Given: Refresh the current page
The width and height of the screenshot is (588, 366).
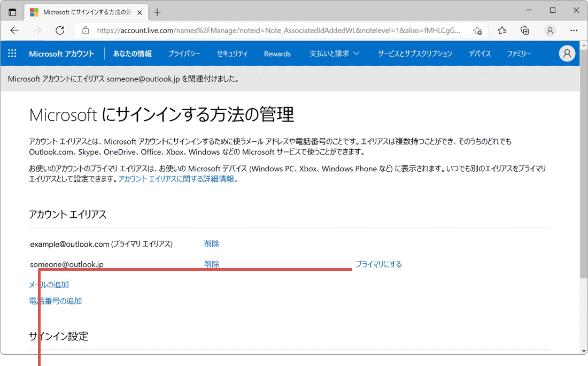Looking at the screenshot, I should pos(59,30).
